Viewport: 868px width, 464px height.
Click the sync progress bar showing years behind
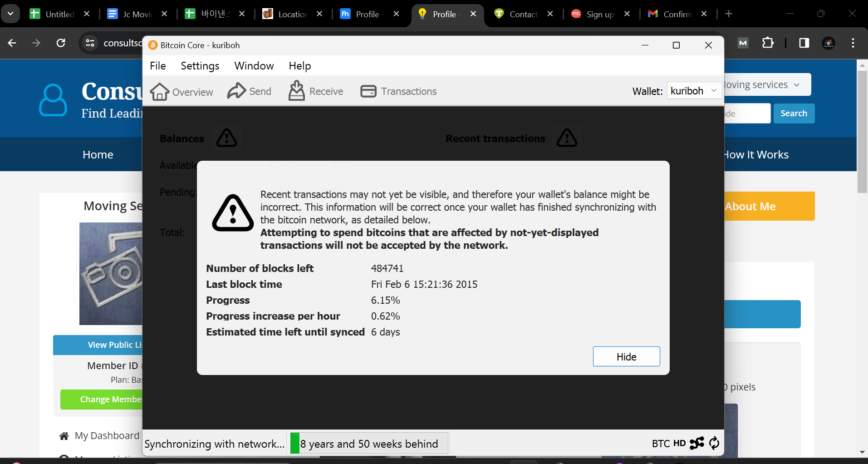(368, 444)
